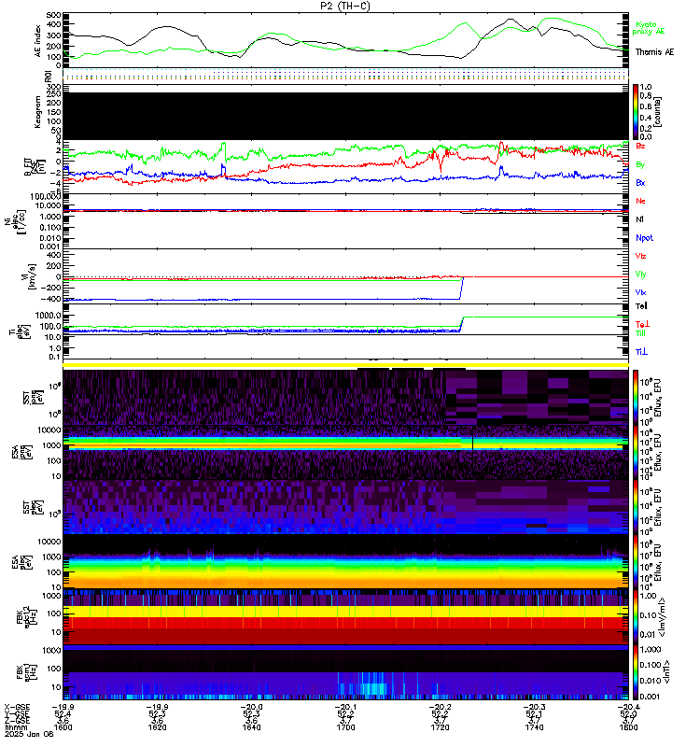Select the Themis AE legend label
The width and height of the screenshot is (700, 747).
click(x=655, y=52)
